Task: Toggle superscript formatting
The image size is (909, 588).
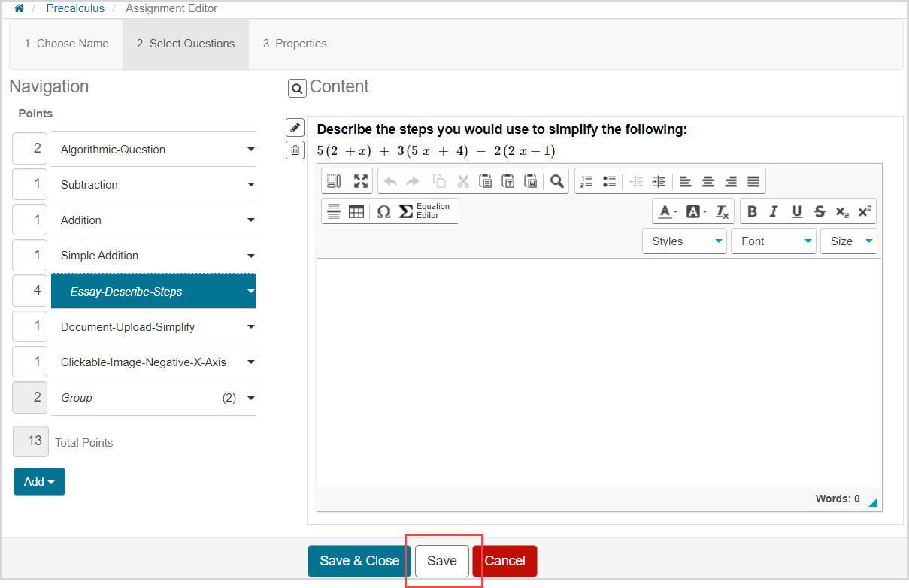Action: (865, 211)
